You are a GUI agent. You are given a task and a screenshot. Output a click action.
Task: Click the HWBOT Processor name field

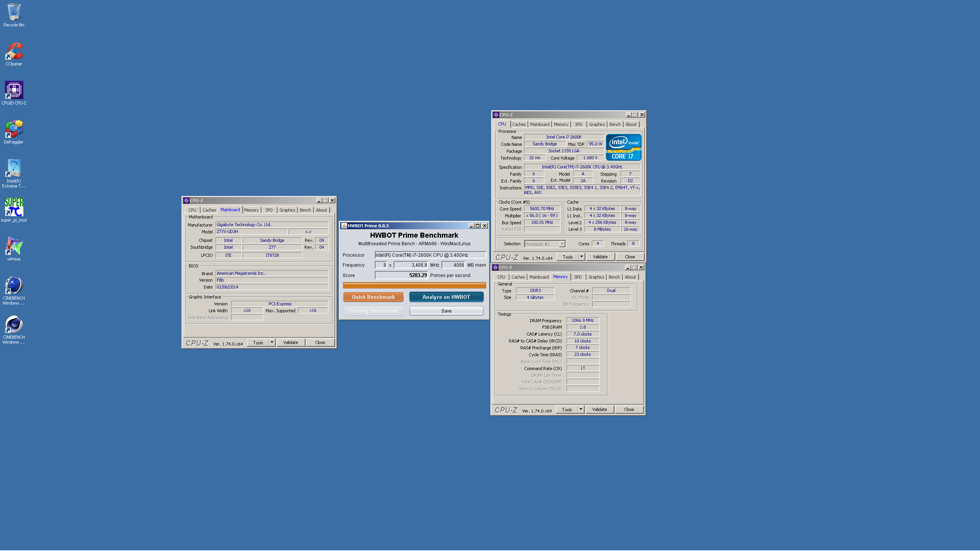[431, 255]
